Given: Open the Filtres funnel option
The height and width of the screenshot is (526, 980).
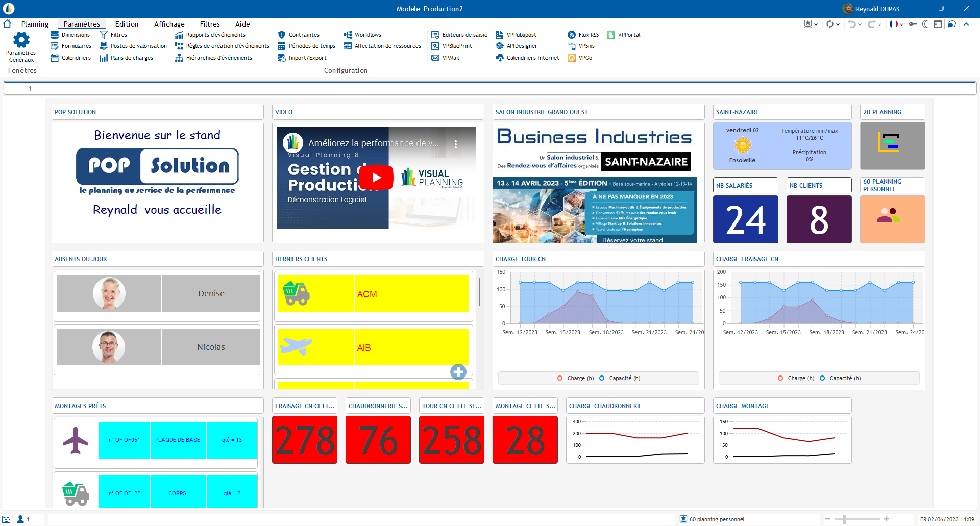Looking at the screenshot, I should pyautogui.click(x=113, y=35).
